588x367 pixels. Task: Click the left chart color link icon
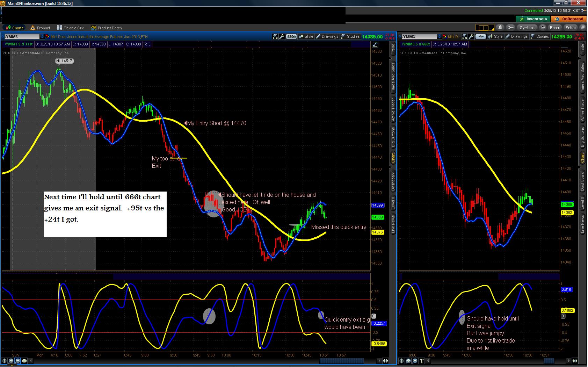(48, 37)
